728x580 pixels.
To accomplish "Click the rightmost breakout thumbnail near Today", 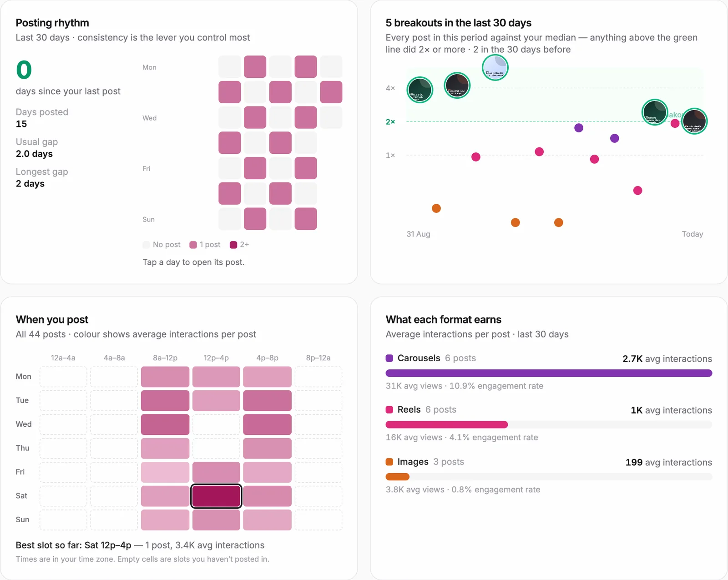I will [x=694, y=121].
